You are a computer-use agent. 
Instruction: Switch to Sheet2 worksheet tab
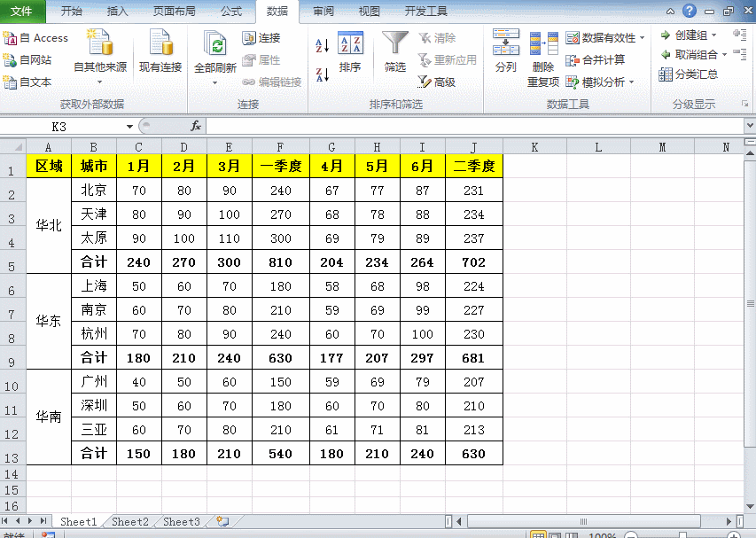(129, 522)
